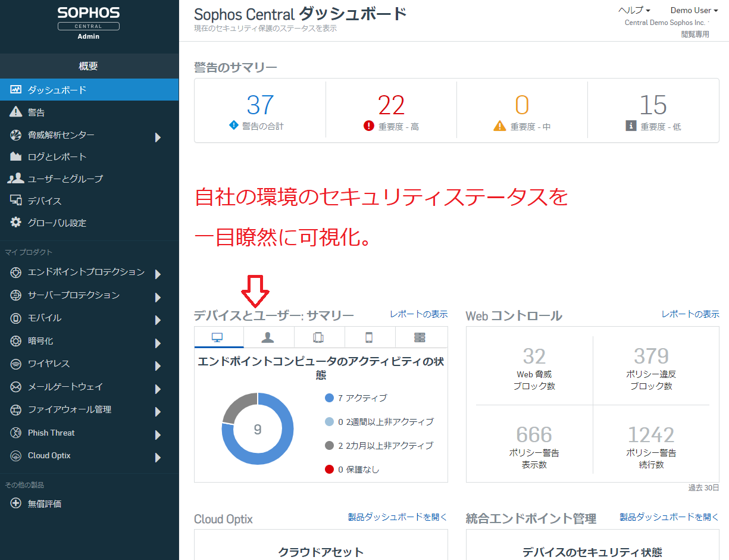The height and width of the screenshot is (560, 729).
Task: Click the グローバル設定 gear icon
Action: [x=16, y=223]
